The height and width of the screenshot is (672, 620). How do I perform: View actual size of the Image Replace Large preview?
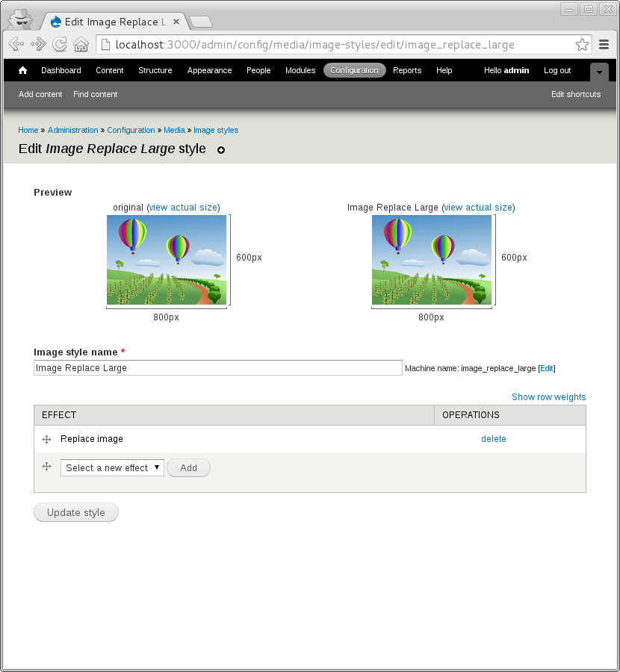point(478,208)
